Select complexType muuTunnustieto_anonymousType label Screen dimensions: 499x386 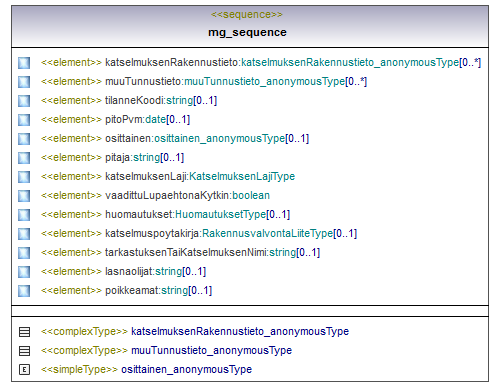coord(166,351)
